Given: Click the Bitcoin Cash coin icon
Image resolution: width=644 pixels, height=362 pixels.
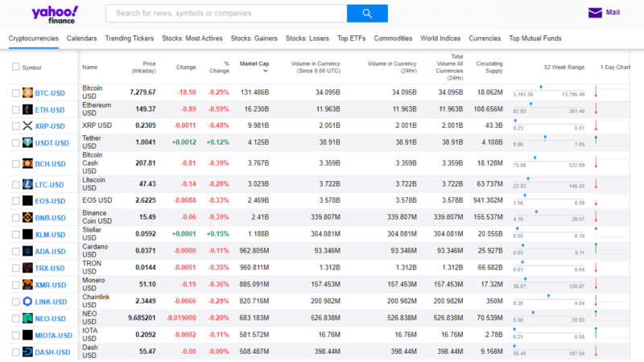Looking at the screenshot, I should pyautogui.click(x=27, y=164).
